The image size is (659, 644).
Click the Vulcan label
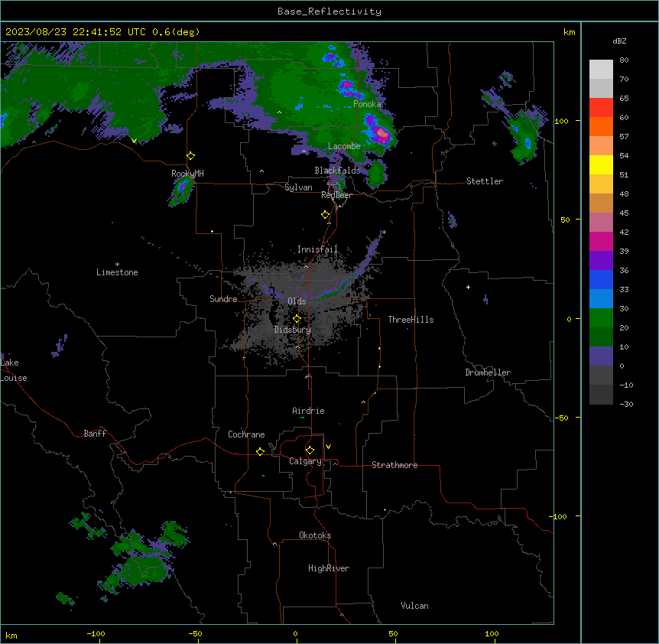click(415, 606)
